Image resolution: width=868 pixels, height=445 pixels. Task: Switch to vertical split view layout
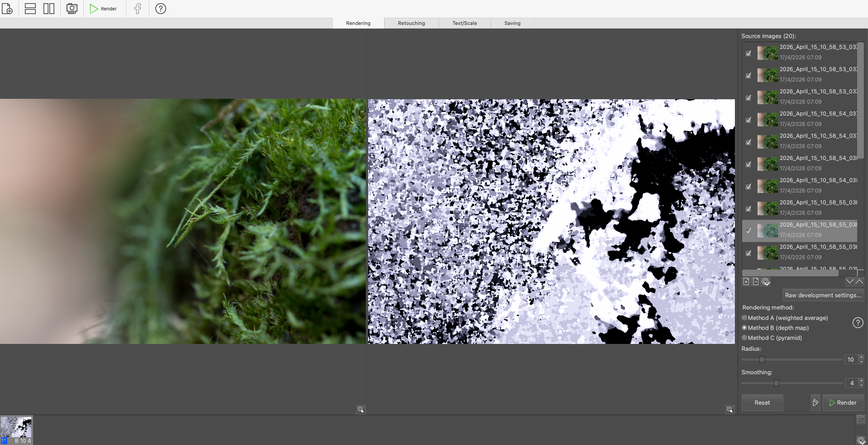coord(49,9)
